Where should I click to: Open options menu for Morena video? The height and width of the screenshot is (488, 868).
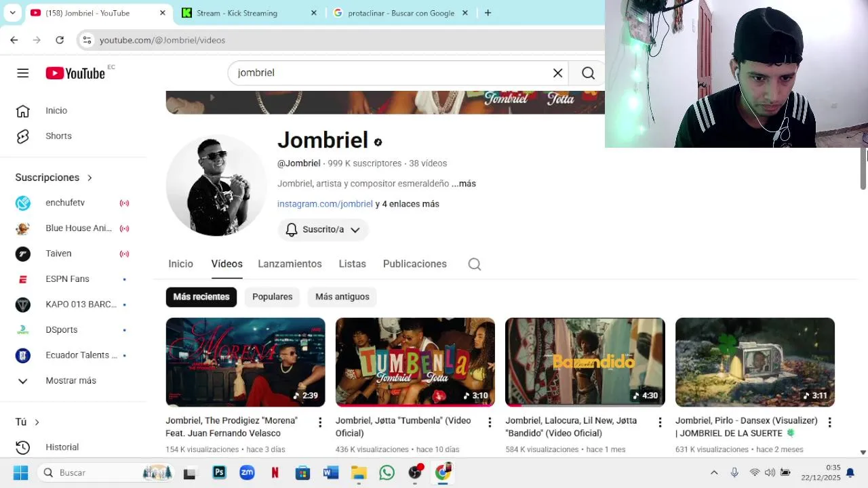pos(320,422)
